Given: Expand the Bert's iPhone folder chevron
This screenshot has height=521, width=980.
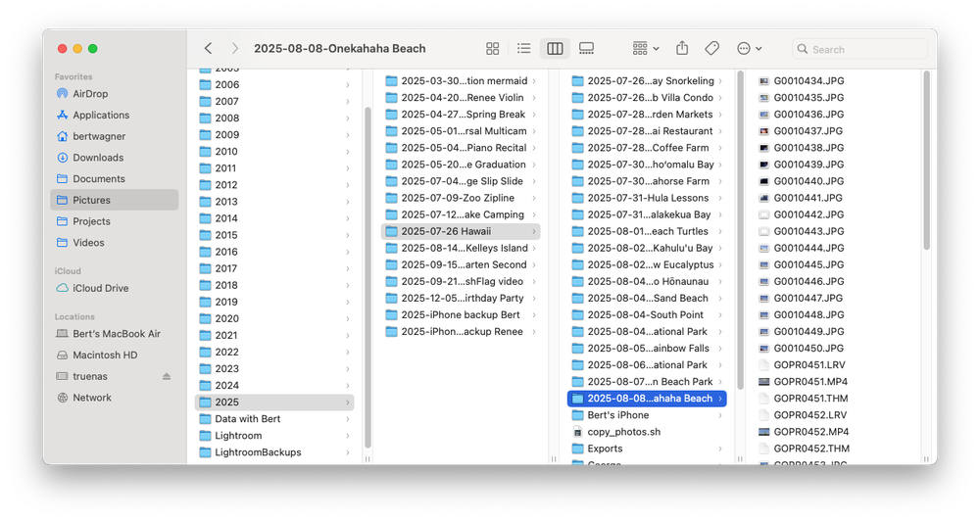Looking at the screenshot, I should click(x=720, y=415).
